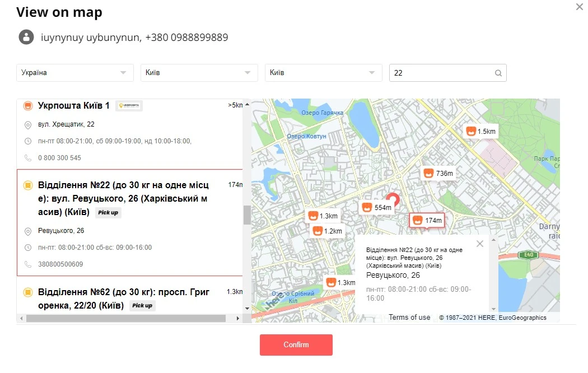Viewport: 588px width, 373px height.
Task: Close the Відділення №22 map popup
Action: (x=479, y=244)
